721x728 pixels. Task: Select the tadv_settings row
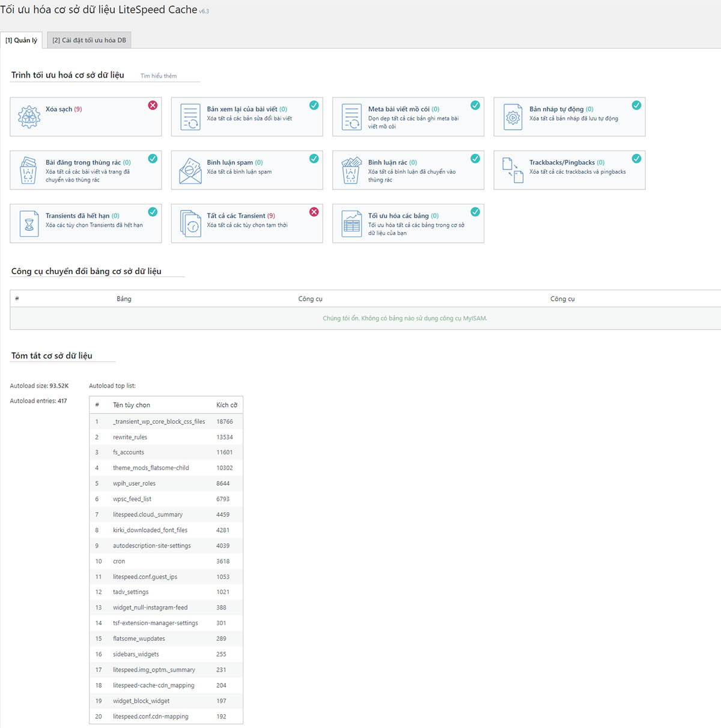(166, 592)
